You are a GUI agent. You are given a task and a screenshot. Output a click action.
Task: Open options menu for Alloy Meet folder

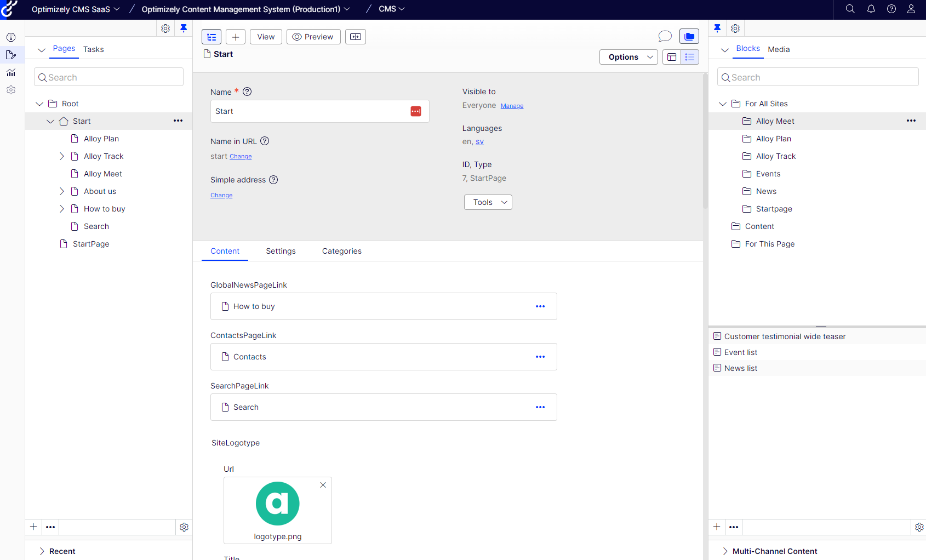[911, 121]
